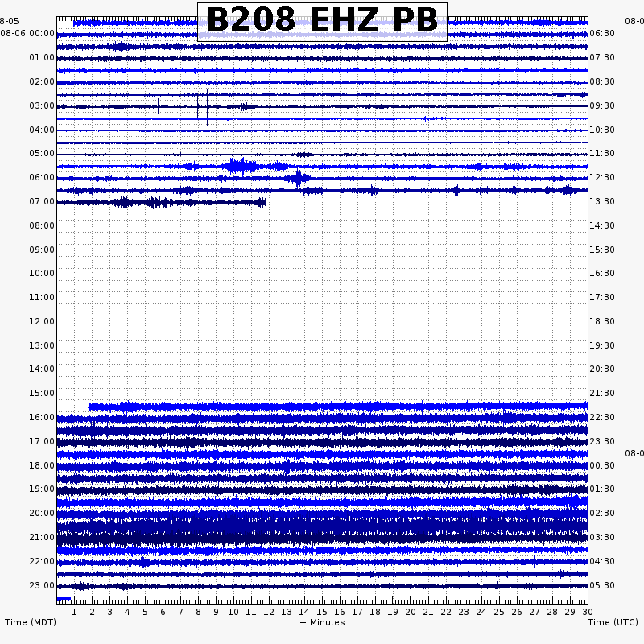Click the Time (MDT) axis caption
This screenshot has width=644, height=644.
click(31, 622)
